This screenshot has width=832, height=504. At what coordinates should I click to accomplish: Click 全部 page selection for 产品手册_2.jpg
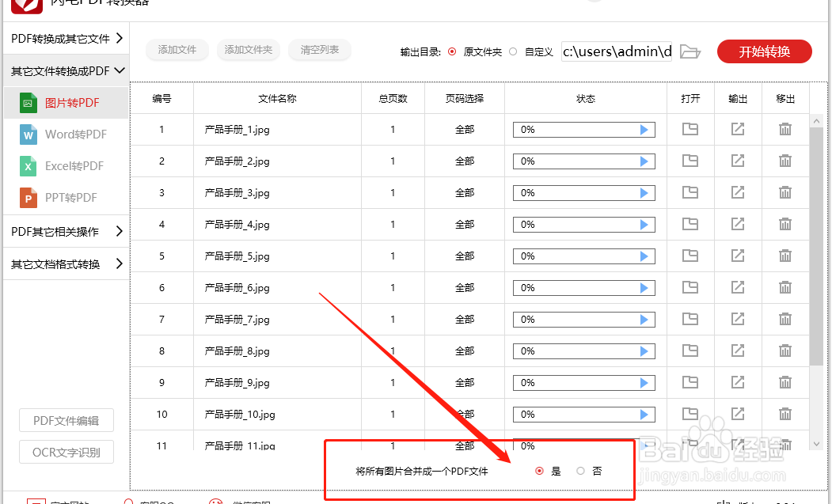click(464, 161)
